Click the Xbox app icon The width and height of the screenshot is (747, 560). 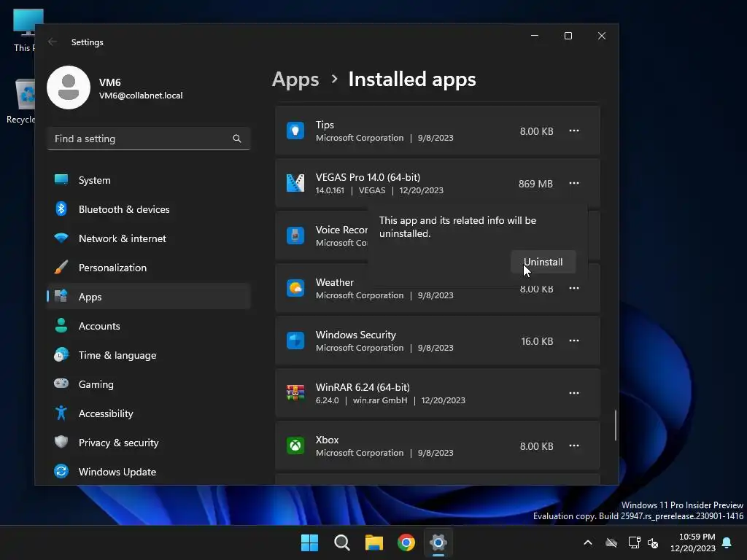(295, 446)
